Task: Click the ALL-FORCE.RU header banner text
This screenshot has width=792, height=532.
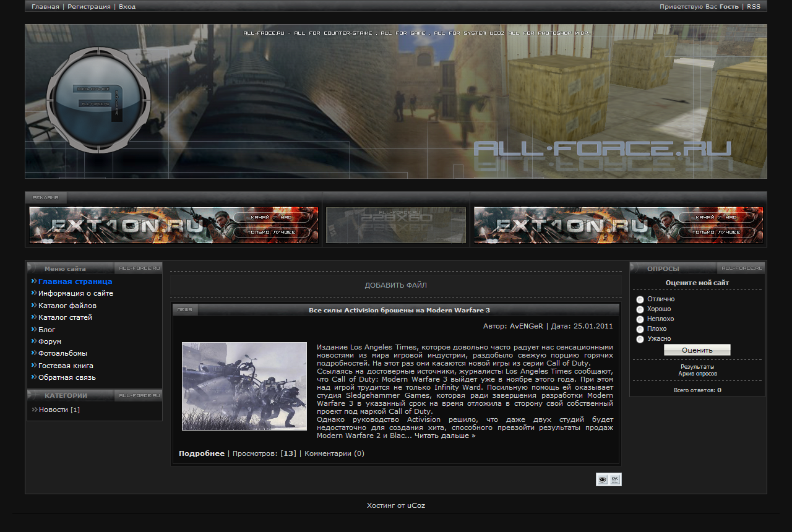Action: click(x=602, y=149)
